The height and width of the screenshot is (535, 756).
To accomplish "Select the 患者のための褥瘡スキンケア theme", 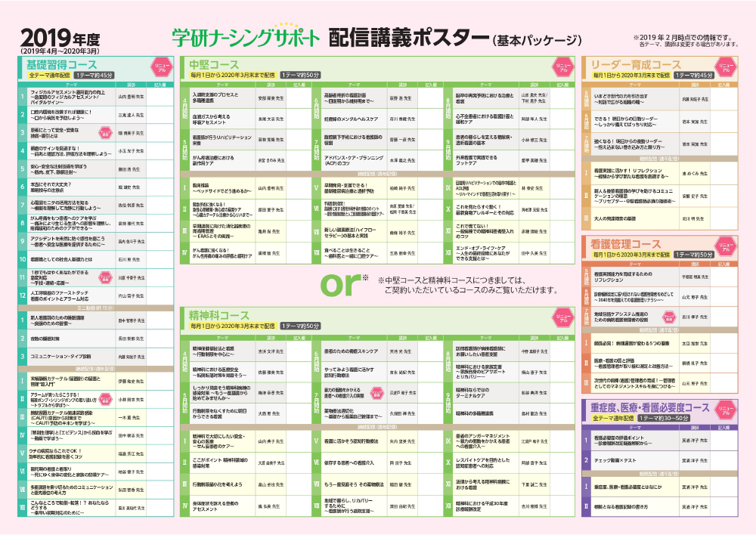I will point(351,351).
